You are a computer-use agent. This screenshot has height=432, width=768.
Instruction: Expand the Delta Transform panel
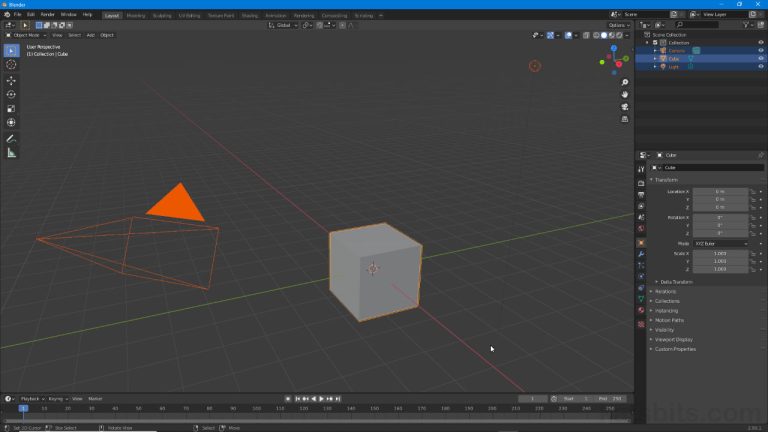pyautogui.click(x=676, y=282)
